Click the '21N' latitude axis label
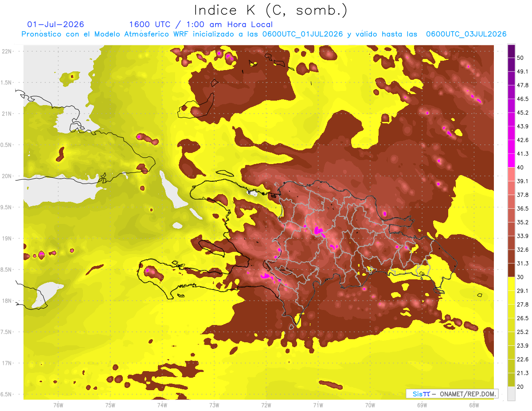The height and width of the screenshot is (411, 532). pyautogui.click(x=7, y=114)
